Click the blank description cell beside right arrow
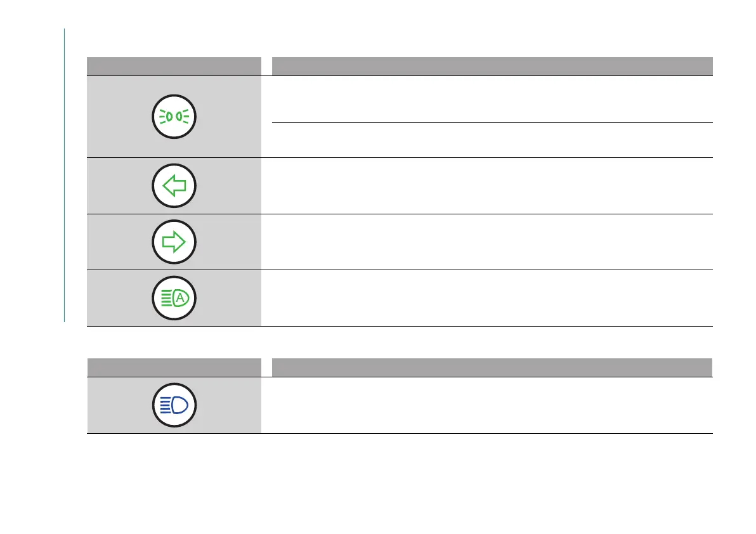The width and height of the screenshot is (756, 534). pos(492,242)
